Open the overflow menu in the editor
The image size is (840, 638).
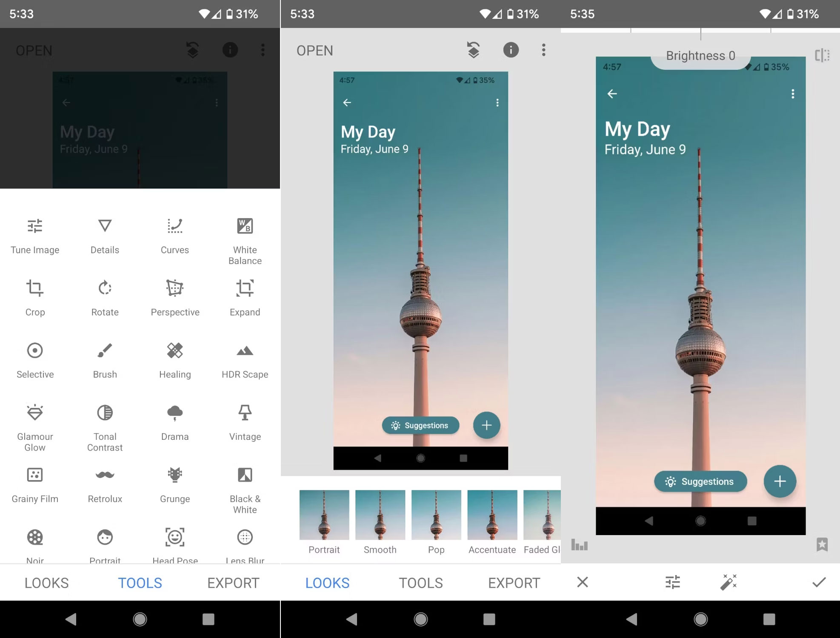pos(543,50)
